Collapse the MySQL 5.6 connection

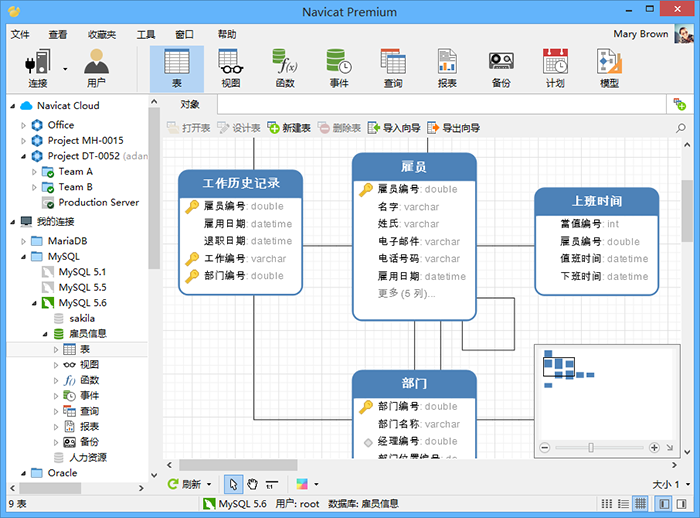[34, 303]
